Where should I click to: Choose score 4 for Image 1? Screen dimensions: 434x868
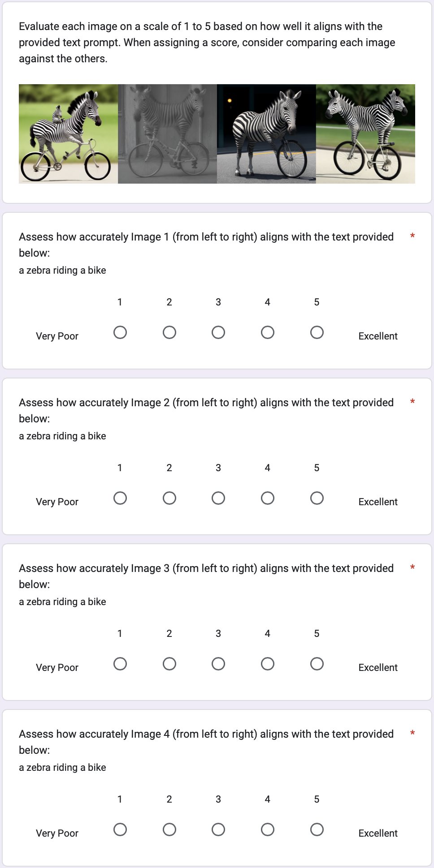tap(268, 332)
